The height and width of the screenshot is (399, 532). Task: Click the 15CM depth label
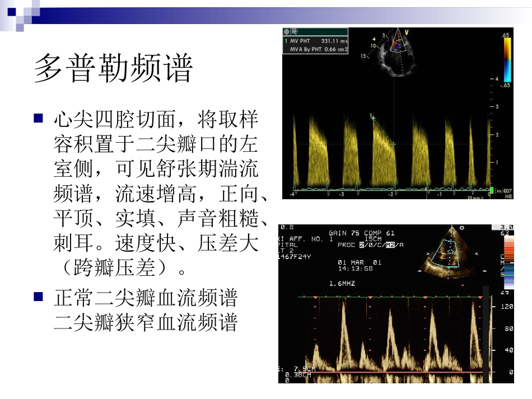373,238
